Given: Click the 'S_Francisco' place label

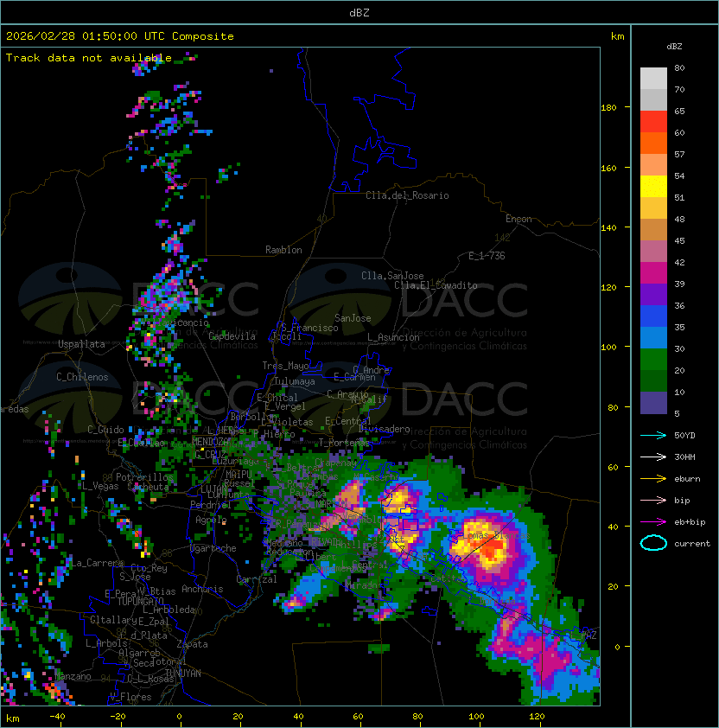Looking at the screenshot, I should [x=309, y=328].
